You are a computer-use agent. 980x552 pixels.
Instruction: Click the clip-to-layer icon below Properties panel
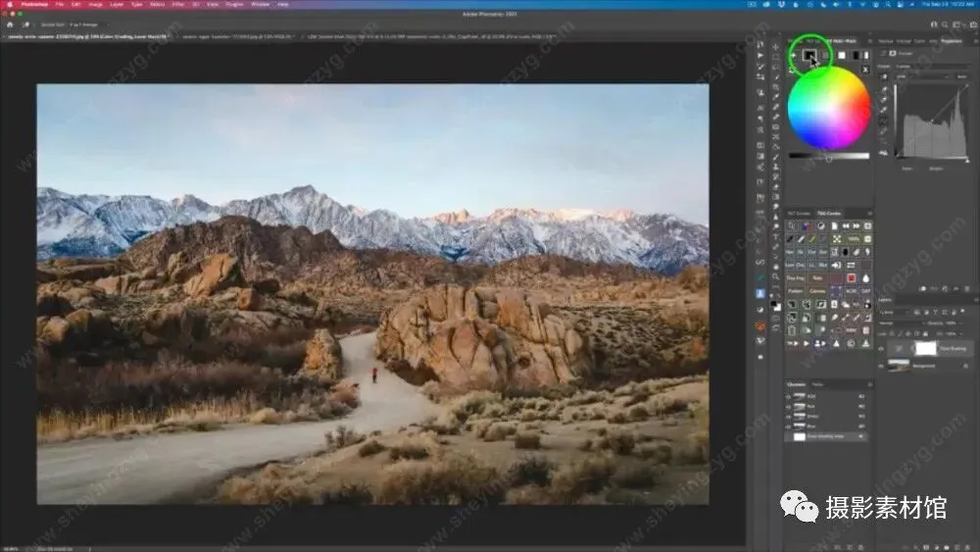coord(922,289)
